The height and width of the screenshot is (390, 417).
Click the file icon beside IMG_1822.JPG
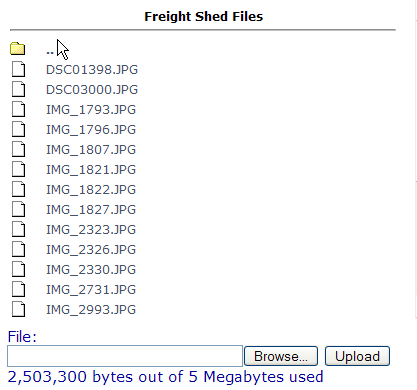tap(18, 189)
